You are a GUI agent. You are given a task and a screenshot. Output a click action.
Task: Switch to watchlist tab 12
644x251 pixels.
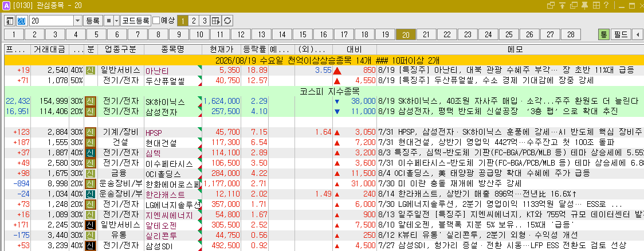(x=241, y=34)
